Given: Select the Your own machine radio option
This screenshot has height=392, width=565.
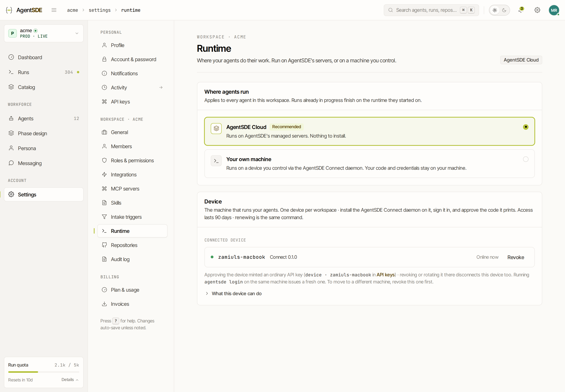Looking at the screenshot, I should (x=526, y=159).
